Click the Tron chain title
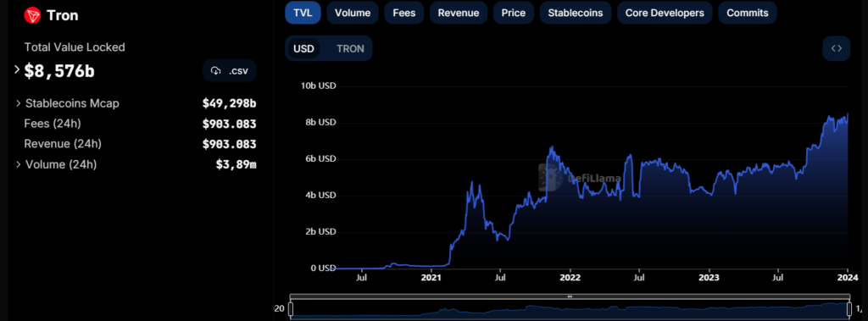Screen dimensions: 868x321 click(63, 15)
